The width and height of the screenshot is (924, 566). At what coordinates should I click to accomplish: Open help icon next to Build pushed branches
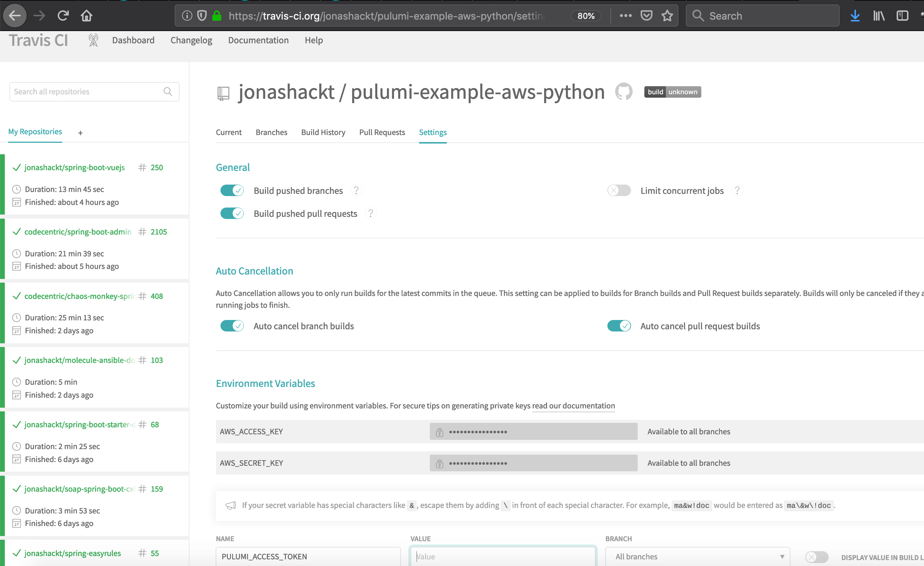356,191
